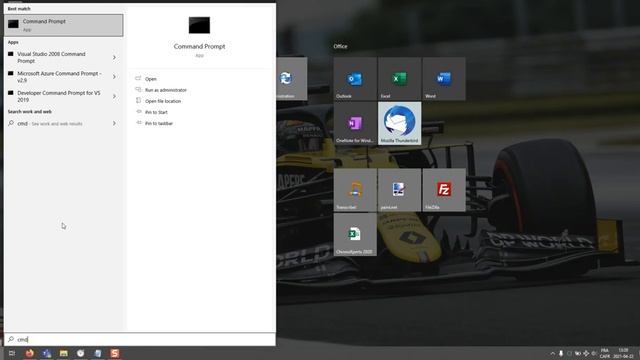640x360 pixels.
Task: Expand the cmd web results chevron
Action: [114, 123]
